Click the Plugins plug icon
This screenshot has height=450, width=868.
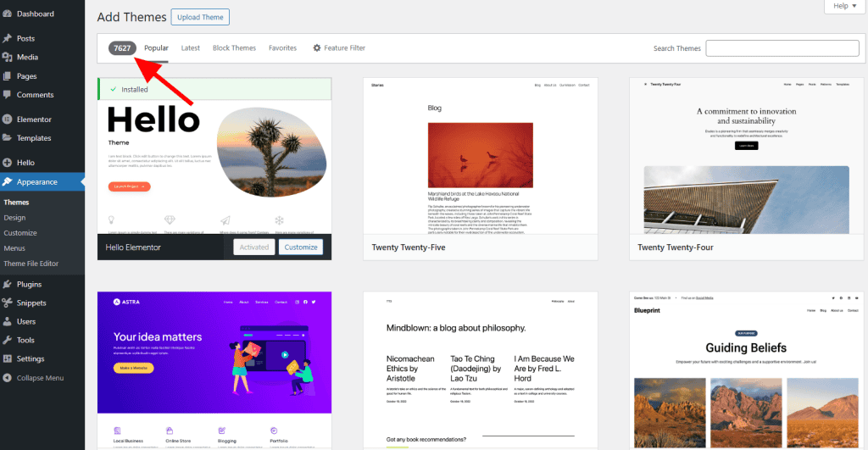tap(7, 284)
